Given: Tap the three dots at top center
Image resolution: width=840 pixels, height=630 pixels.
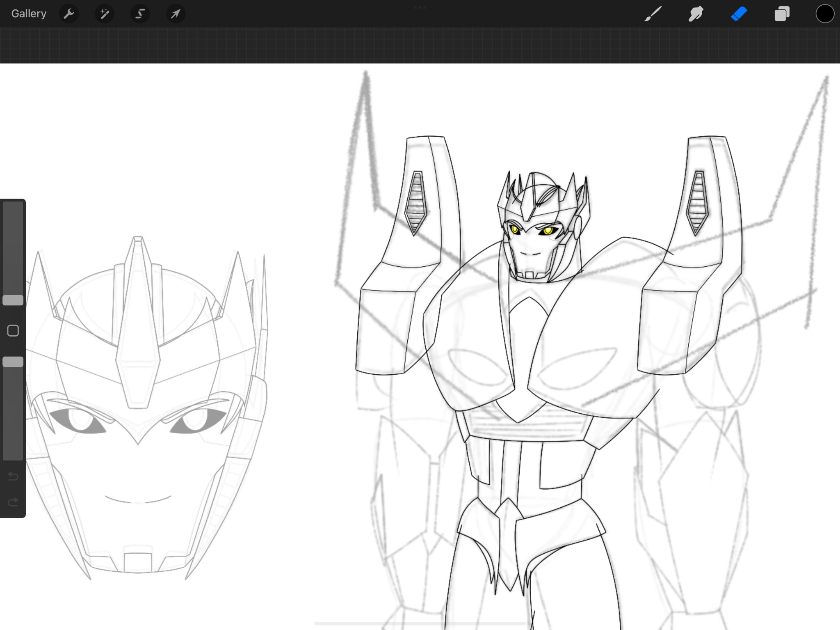Looking at the screenshot, I should click(x=420, y=7).
